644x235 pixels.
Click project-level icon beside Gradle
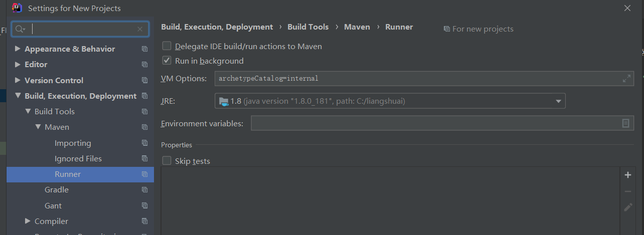[x=144, y=190]
